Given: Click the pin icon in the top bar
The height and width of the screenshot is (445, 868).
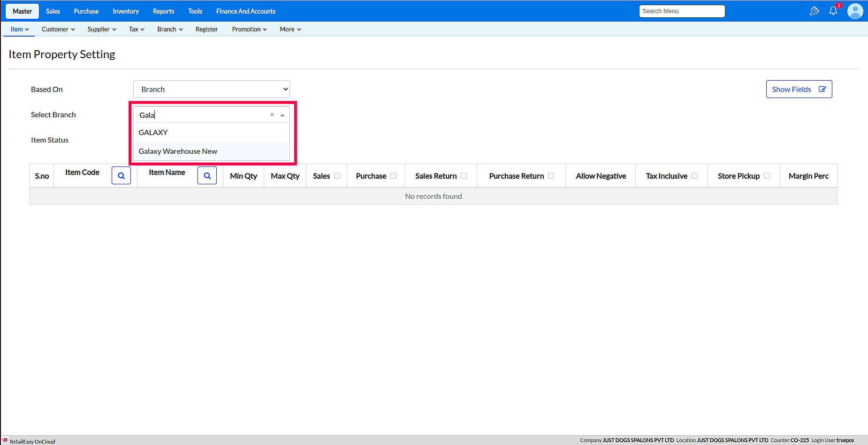Looking at the screenshot, I should (815, 11).
